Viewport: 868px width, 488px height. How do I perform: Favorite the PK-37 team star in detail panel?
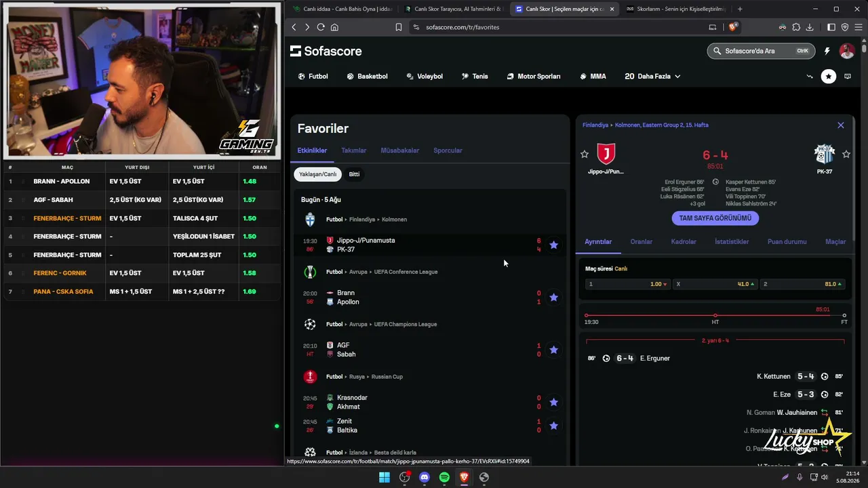point(846,155)
